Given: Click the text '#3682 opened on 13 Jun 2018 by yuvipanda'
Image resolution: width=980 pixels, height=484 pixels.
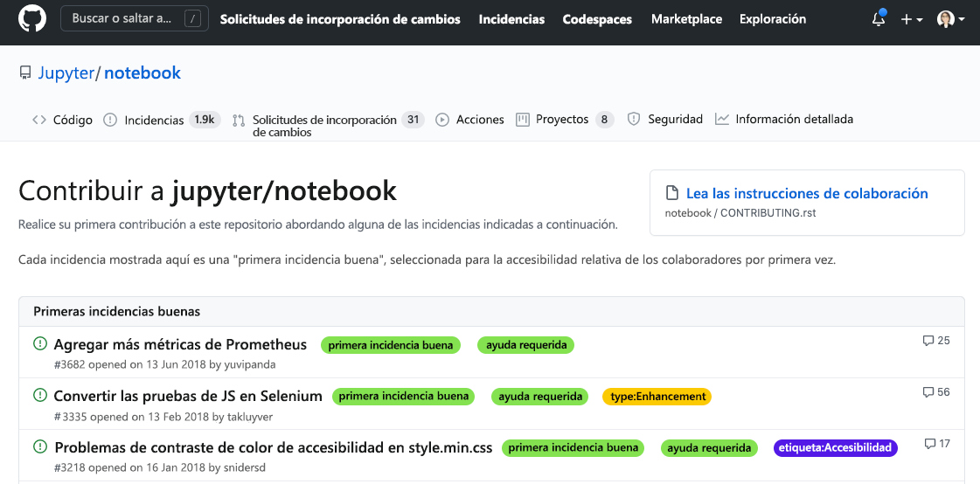Looking at the screenshot, I should tap(165, 364).
